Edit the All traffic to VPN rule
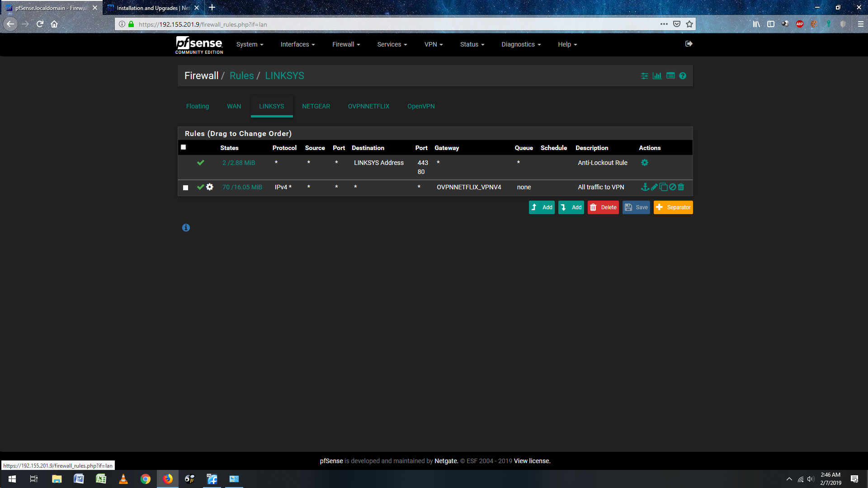868x488 pixels. point(654,187)
